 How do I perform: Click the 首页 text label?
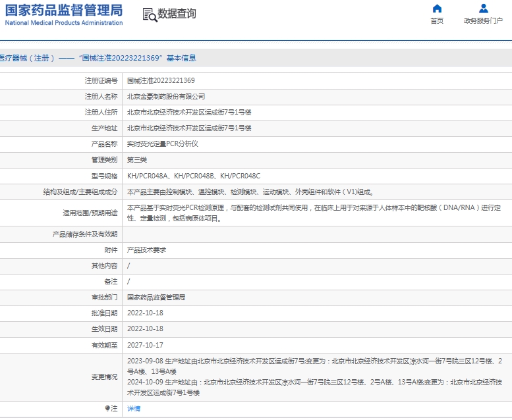coord(437,21)
